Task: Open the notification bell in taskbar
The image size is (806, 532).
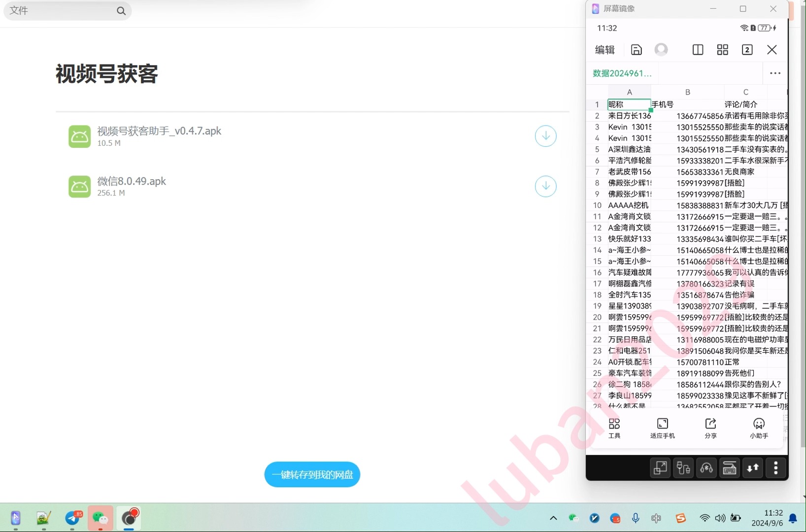Action: [x=793, y=518]
